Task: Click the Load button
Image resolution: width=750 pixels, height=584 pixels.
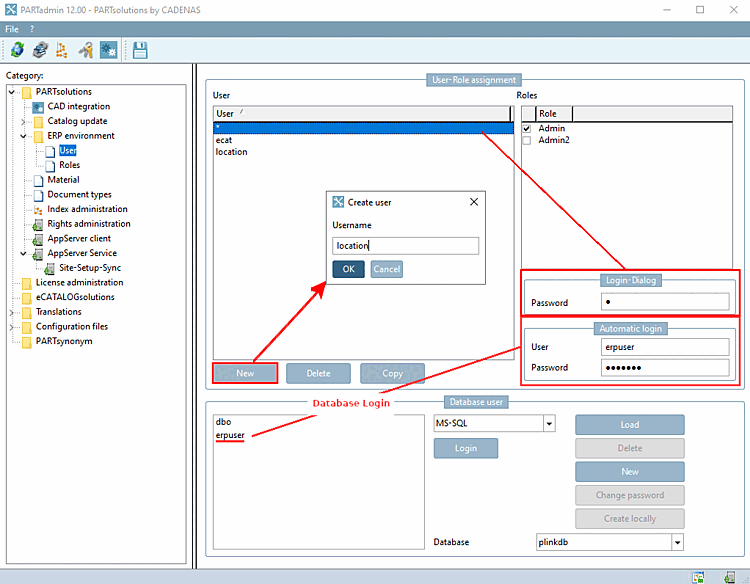Action: (x=630, y=425)
